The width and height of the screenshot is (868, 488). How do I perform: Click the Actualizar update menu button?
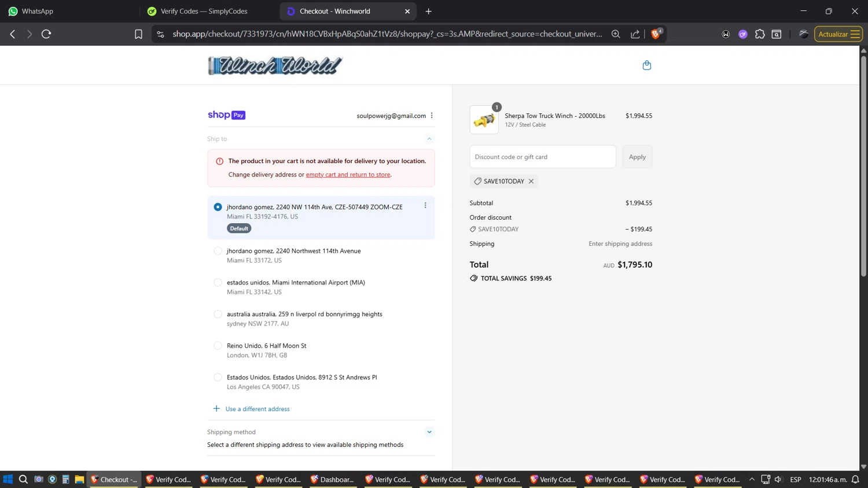click(838, 34)
